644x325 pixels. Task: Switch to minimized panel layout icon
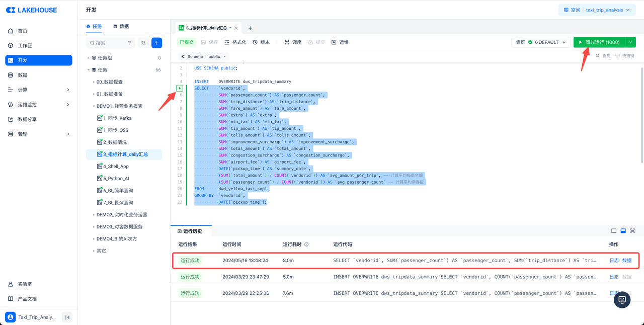click(613, 231)
